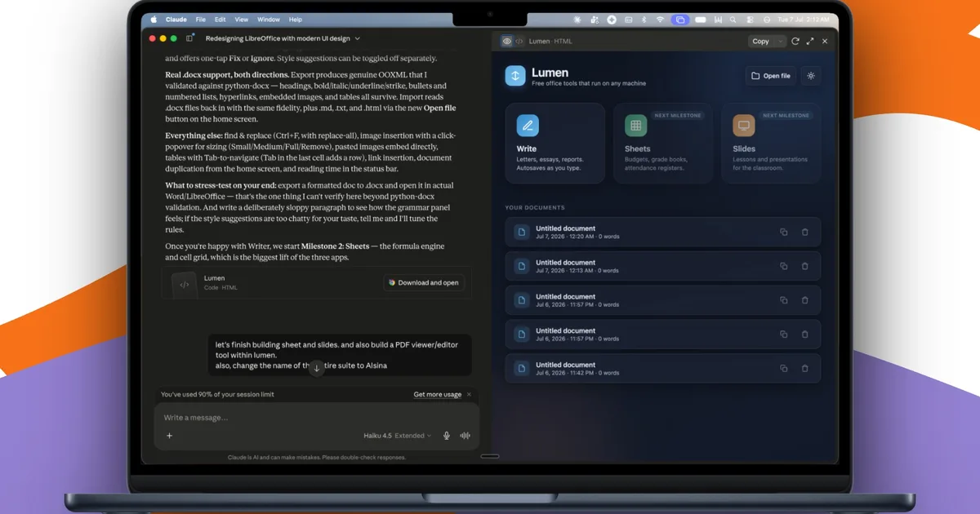The height and width of the screenshot is (514, 980).
Task: Click the Bluetooth menu bar icon
Action: tap(644, 19)
